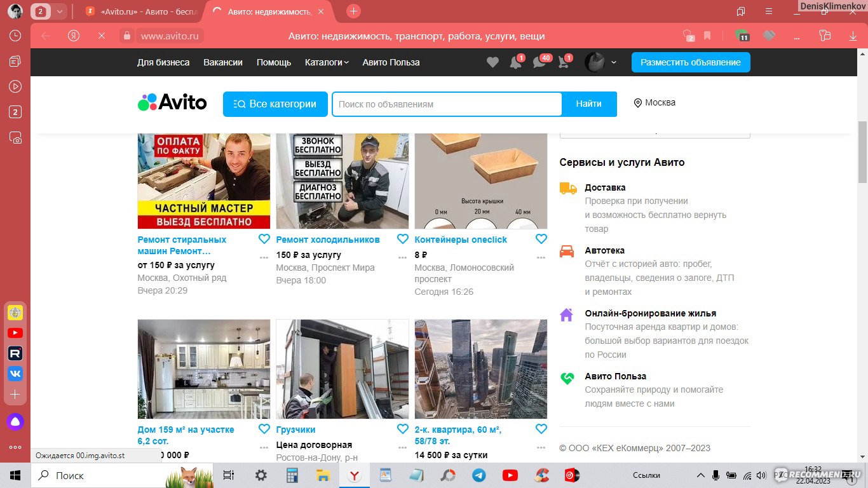This screenshot has height=488, width=868.
Task: Open YouTube from the browser sidebar
Action: 15,333
